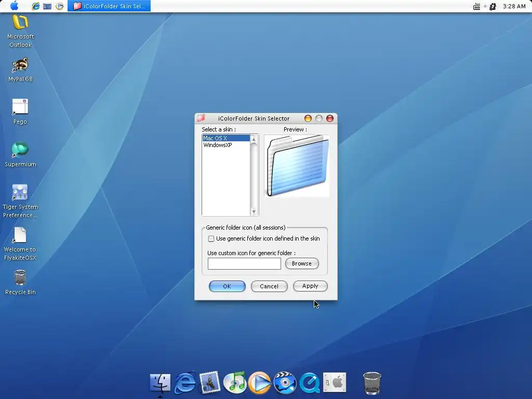
Task: Open the DVD movie maker dock icon
Action: [285, 383]
